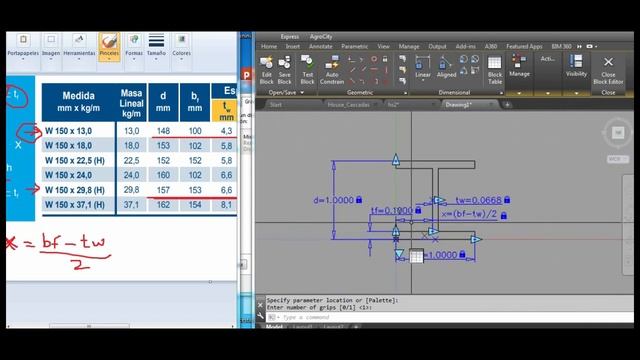This screenshot has width=640, height=360.
Task: Click the ViewCube in the drawing area
Action: pyautogui.click(x=618, y=133)
